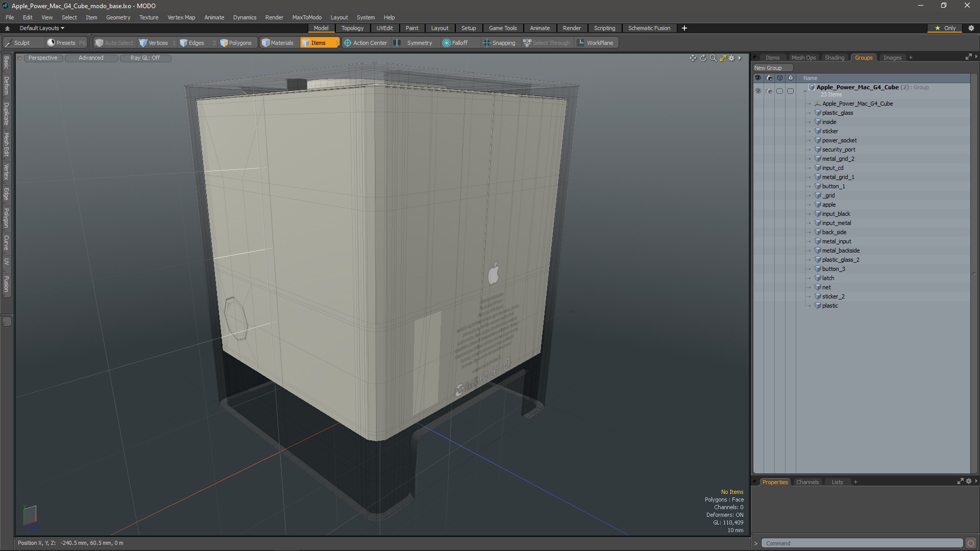
Task: Switch to the Shading panel tab
Action: pyautogui.click(x=834, y=58)
